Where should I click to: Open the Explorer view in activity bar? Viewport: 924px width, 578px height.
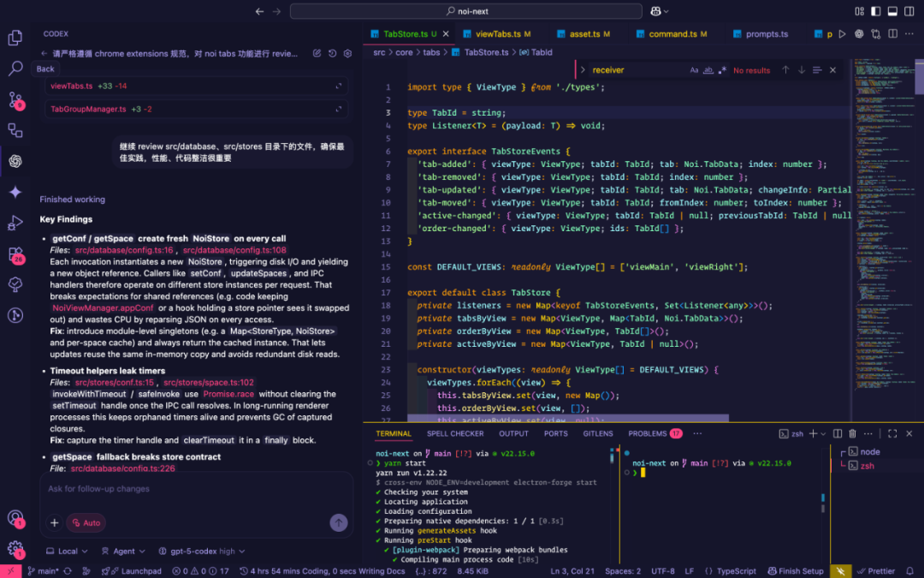point(15,38)
